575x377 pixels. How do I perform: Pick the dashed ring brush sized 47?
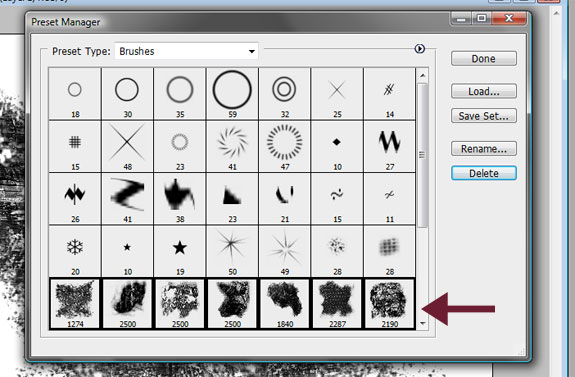pos(285,146)
